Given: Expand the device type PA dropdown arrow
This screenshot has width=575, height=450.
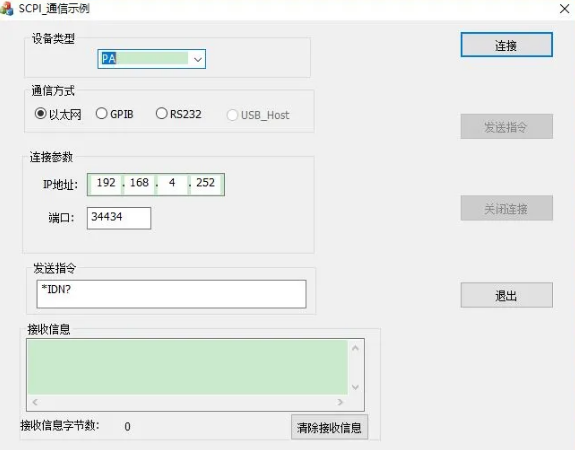Looking at the screenshot, I should pos(198,59).
